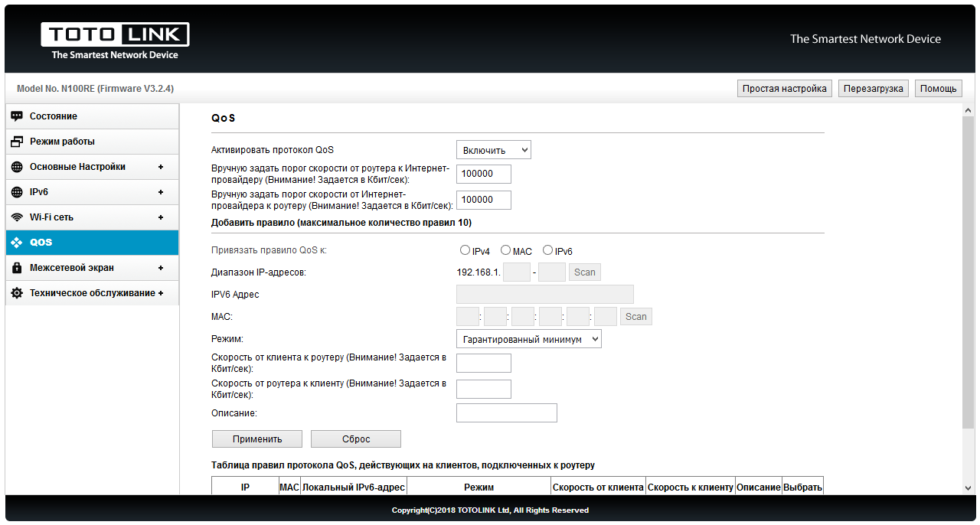Click the Локальный IPv6-адрес column header
This screenshot has height=525, width=980.
[354, 487]
